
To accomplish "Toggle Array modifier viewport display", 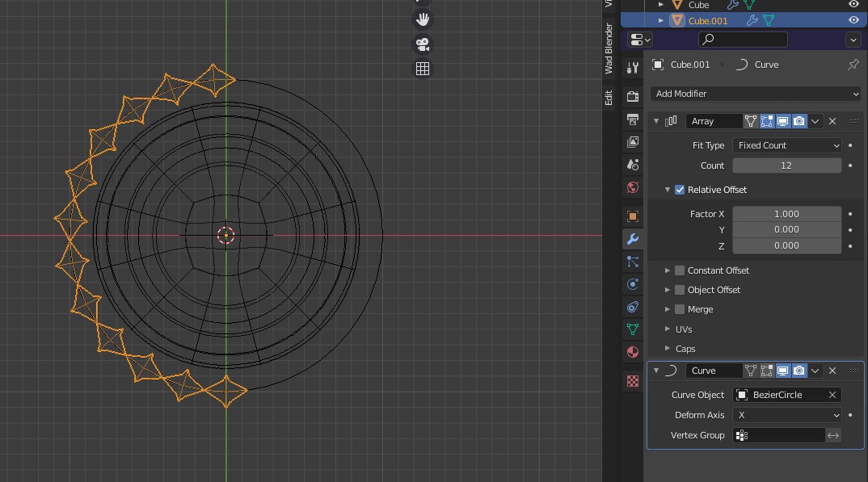I will [782, 121].
